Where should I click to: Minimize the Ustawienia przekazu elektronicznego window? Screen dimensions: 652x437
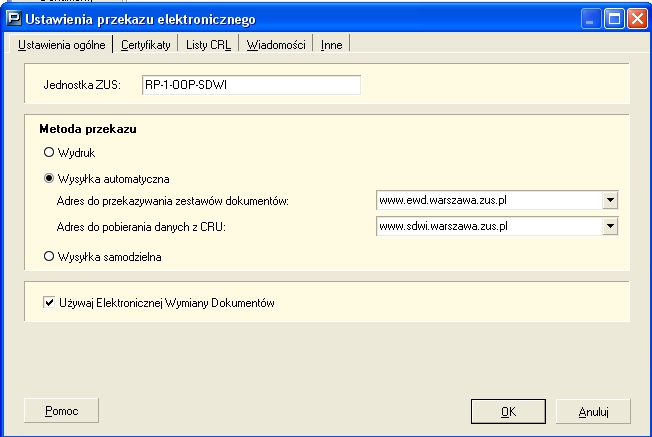click(593, 19)
